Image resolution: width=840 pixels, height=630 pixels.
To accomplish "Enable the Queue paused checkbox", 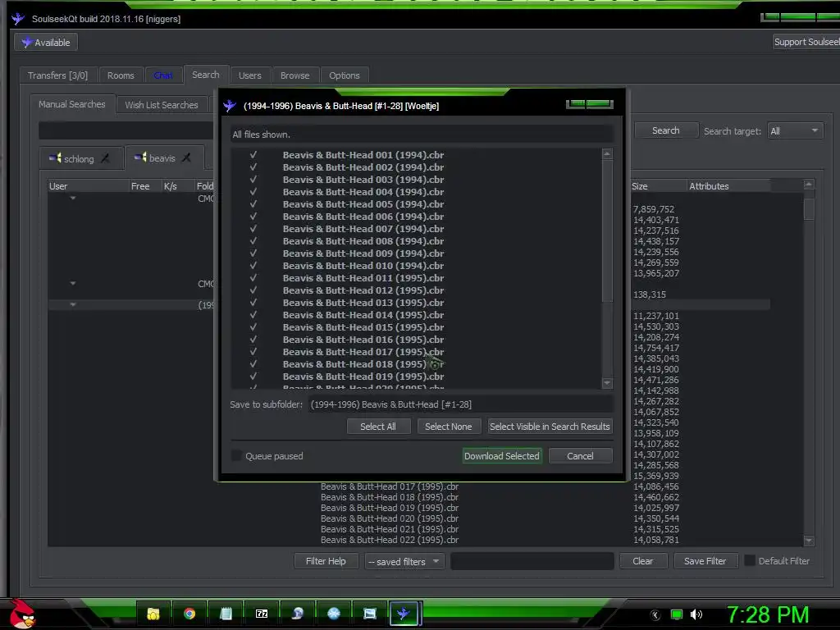I will (x=236, y=456).
